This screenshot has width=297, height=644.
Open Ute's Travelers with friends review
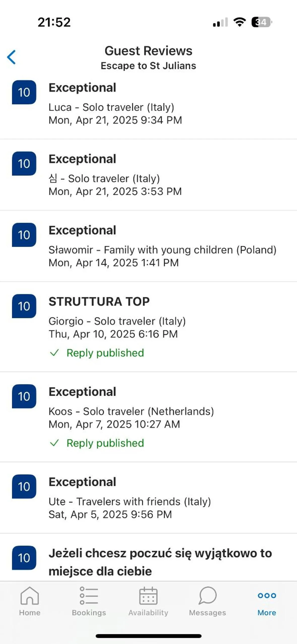point(129,501)
